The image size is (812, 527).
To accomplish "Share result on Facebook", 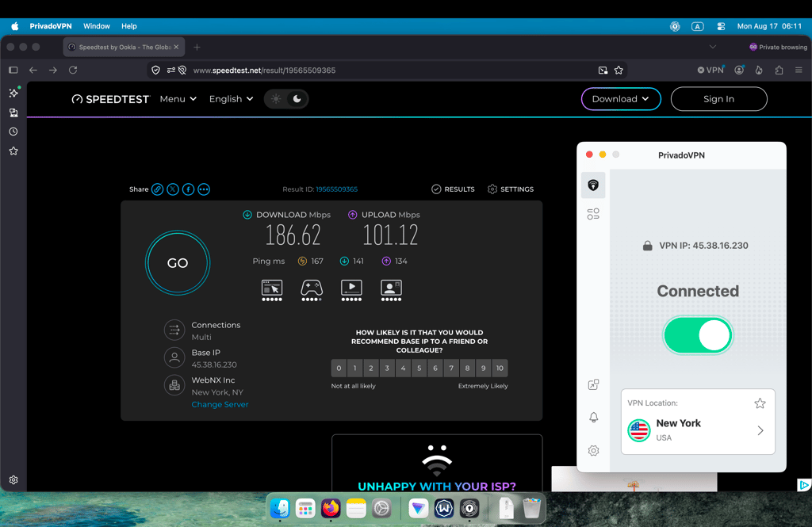I will 189,189.
